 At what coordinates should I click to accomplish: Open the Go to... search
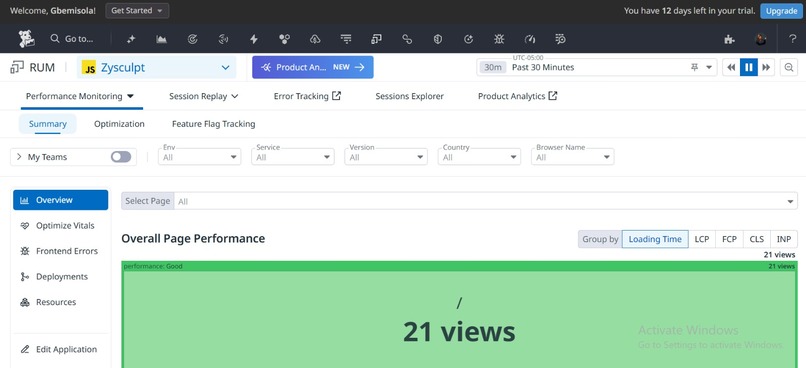[72, 39]
